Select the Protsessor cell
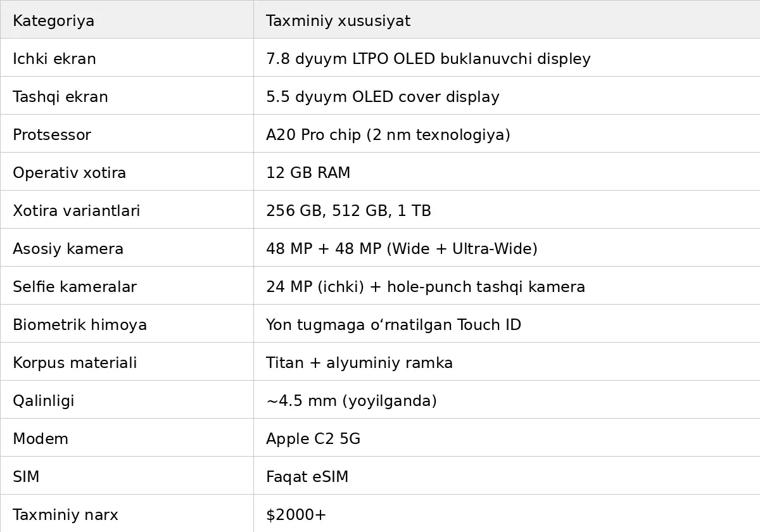The image size is (760, 532). click(52, 135)
